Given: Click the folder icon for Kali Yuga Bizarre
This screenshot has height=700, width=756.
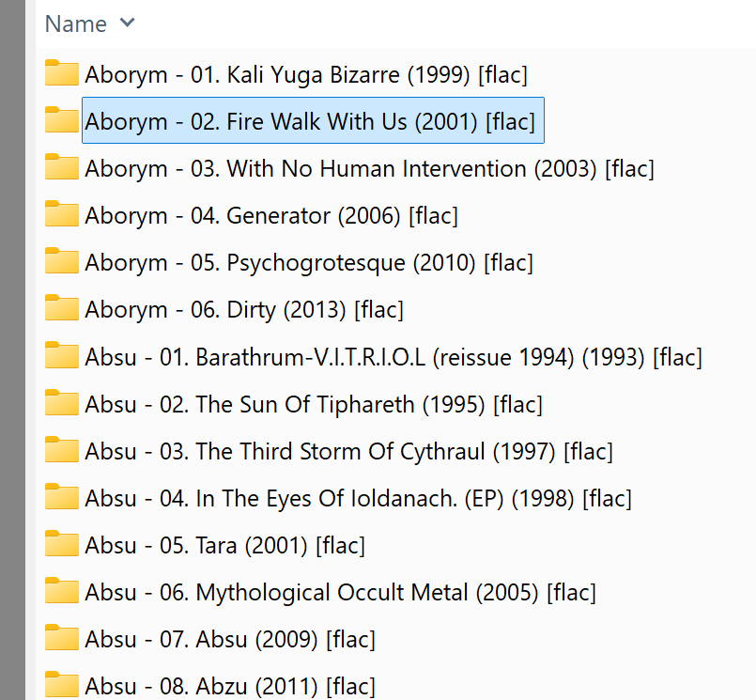Looking at the screenshot, I should [x=62, y=73].
